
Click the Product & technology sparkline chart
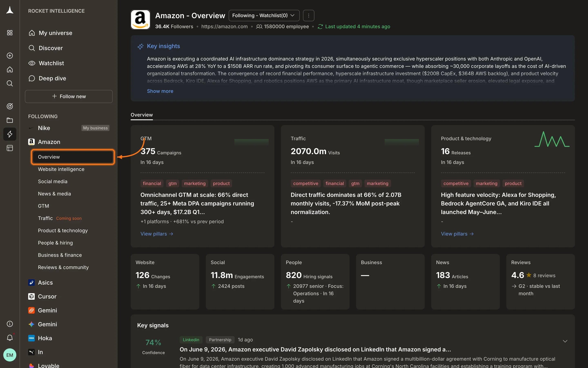click(552, 139)
